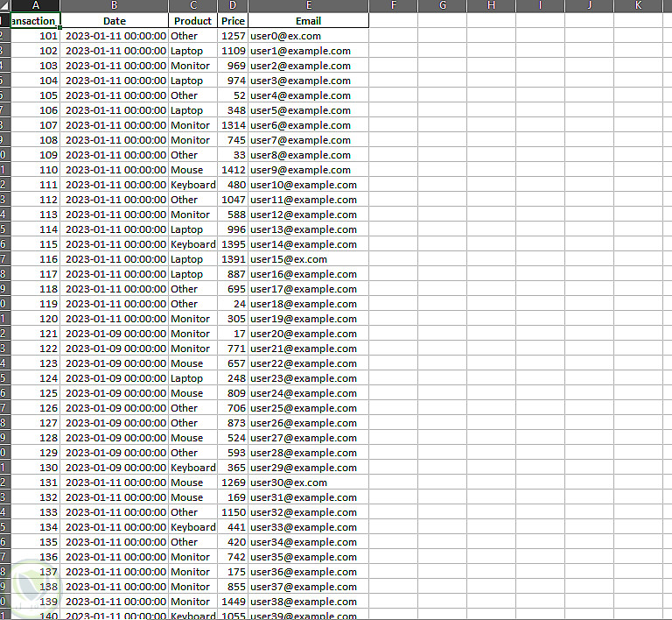Click email user9@example.com
The width and height of the screenshot is (672, 620).
tap(309, 170)
